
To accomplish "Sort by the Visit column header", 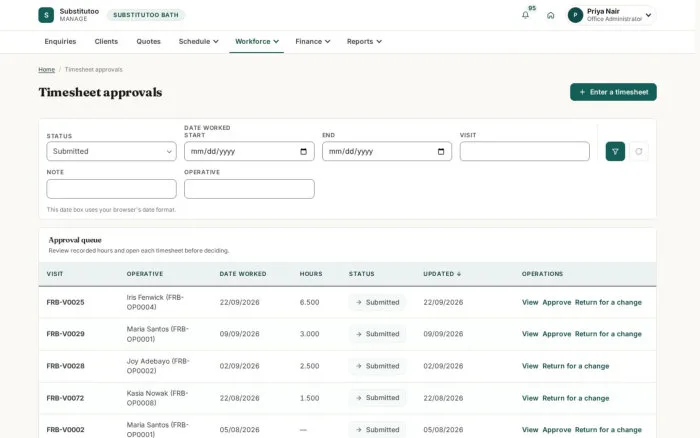I will click(55, 274).
